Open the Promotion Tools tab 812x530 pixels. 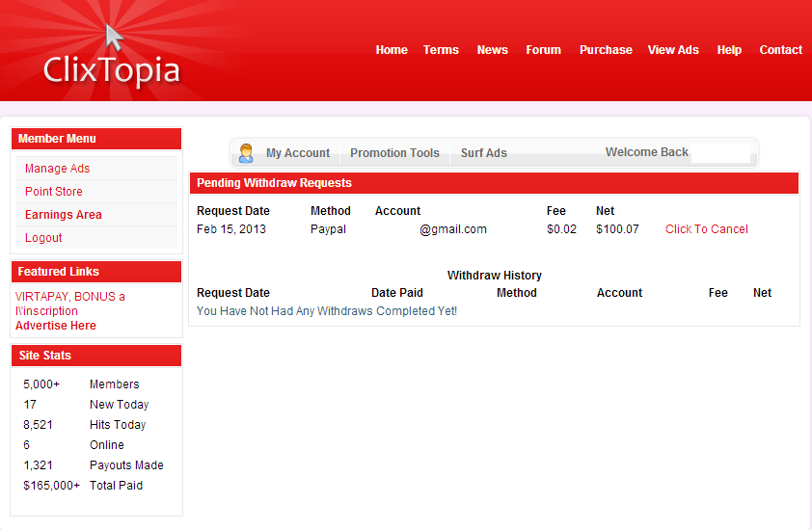coord(394,153)
